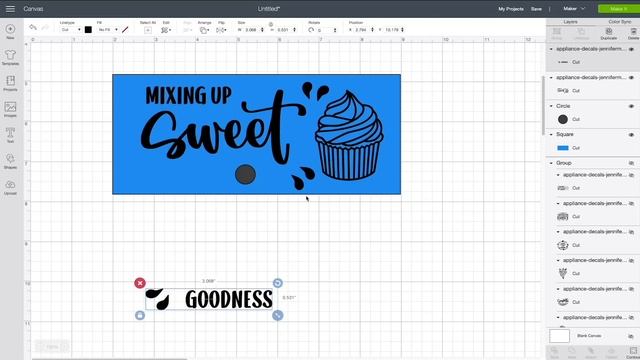The width and height of the screenshot is (640, 360).
Task: Click the Redo arrow
Action: click(x=45, y=28)
